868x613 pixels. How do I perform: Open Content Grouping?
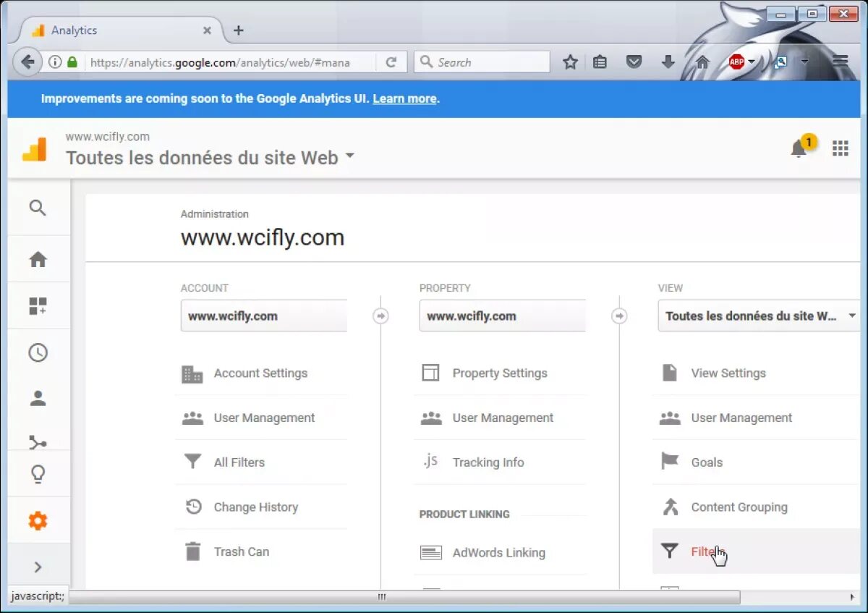(756, 507)
